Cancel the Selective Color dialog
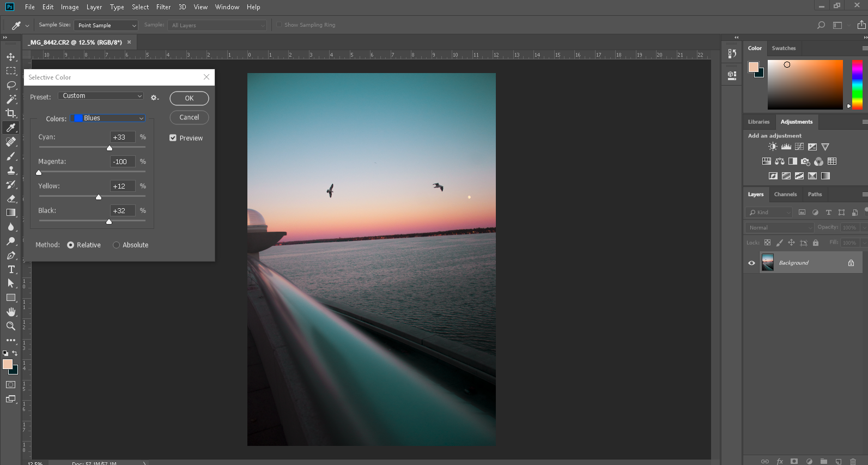Image resolution: width=868 pixels, height=465 pixels. click(189, 117)
